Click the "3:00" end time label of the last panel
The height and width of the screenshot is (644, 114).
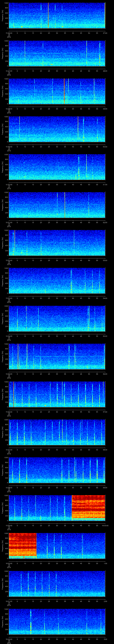[105, 639]
